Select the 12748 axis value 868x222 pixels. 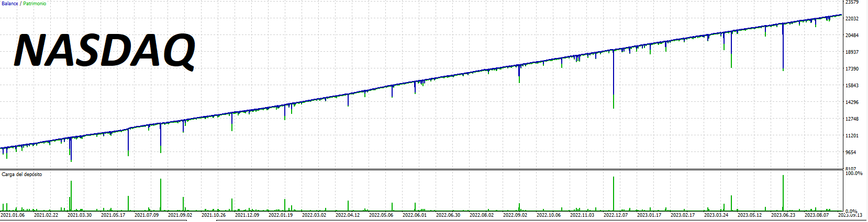click(x=852, y=119)
